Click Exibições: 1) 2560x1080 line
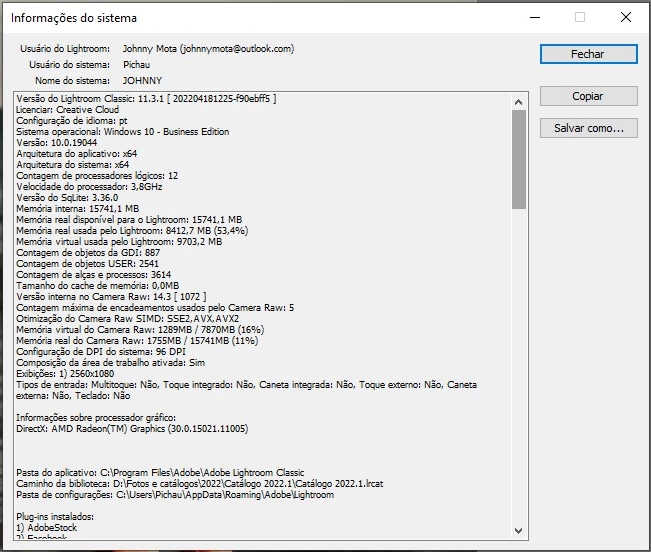Screen dimensions: 651x552 (x=65, y=374)
